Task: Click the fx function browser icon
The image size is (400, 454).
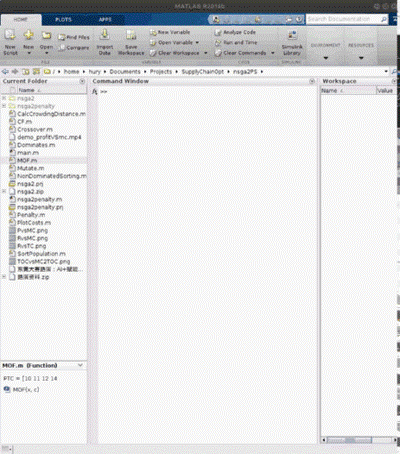Action: click(95, 91)
